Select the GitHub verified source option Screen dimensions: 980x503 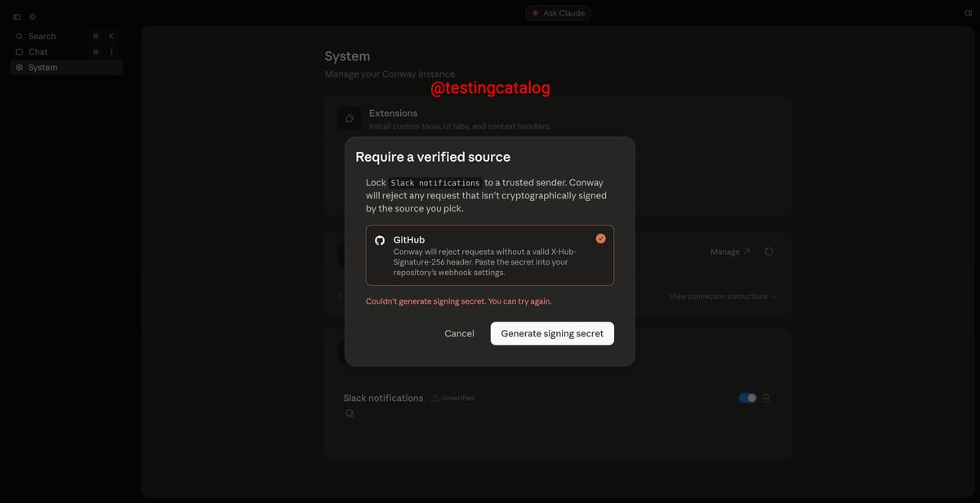490,256
